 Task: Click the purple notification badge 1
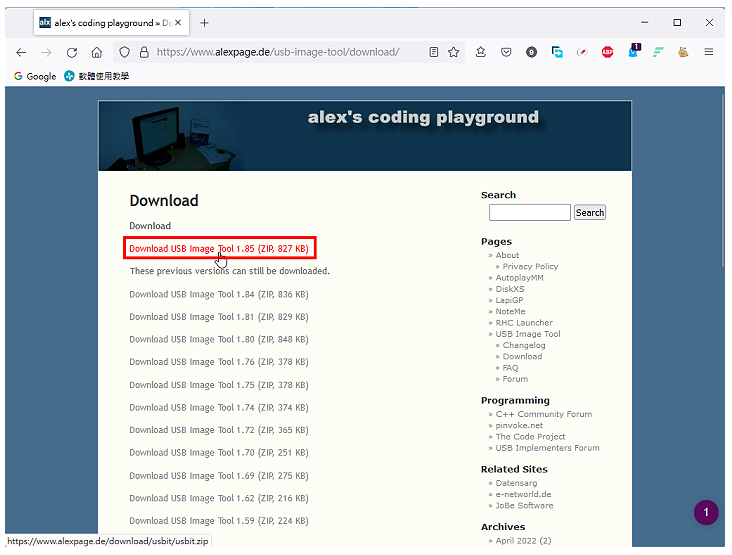pos(706,512)
